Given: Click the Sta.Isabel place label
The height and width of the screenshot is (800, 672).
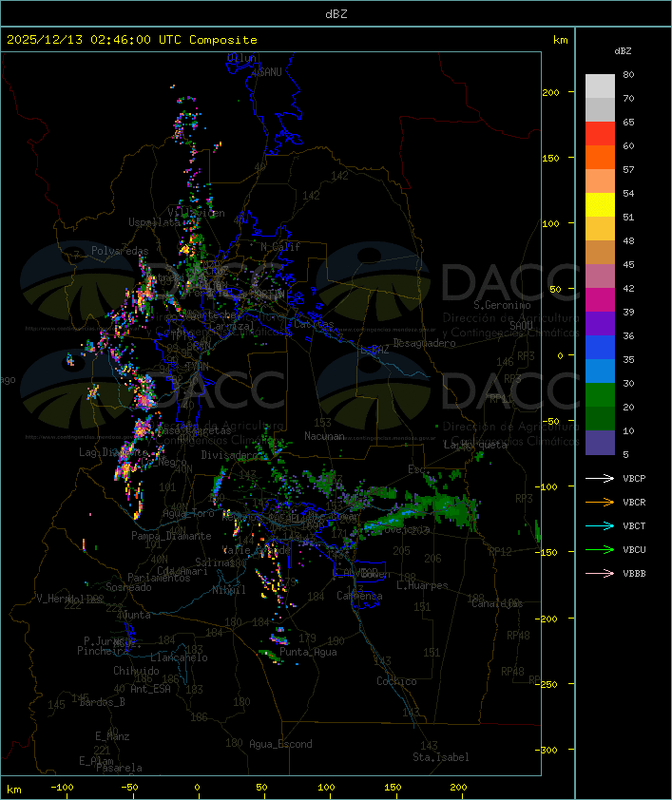Looking at the screenshot, I should pyautogui.click(x=441, y=757).
